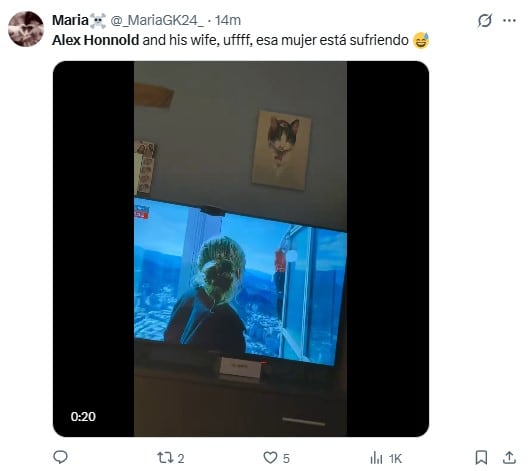Open the share upload icon
Image resolution: width=531 pixels, height=471 pixels.
coord(509,457)
